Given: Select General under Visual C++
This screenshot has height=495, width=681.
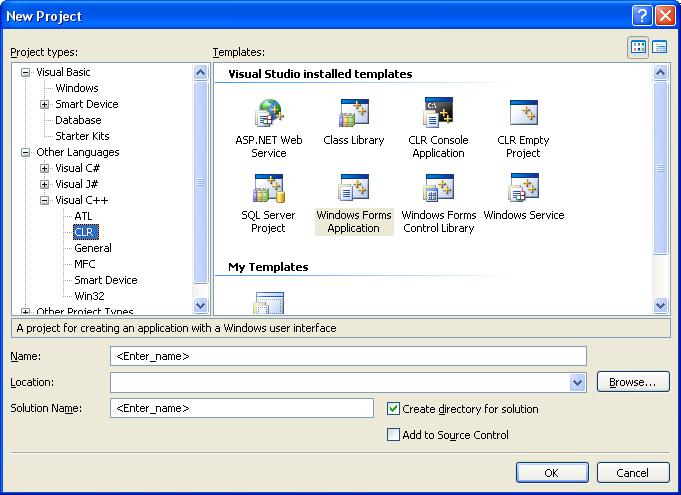Looking at the screenshot, I should [93, 248].
